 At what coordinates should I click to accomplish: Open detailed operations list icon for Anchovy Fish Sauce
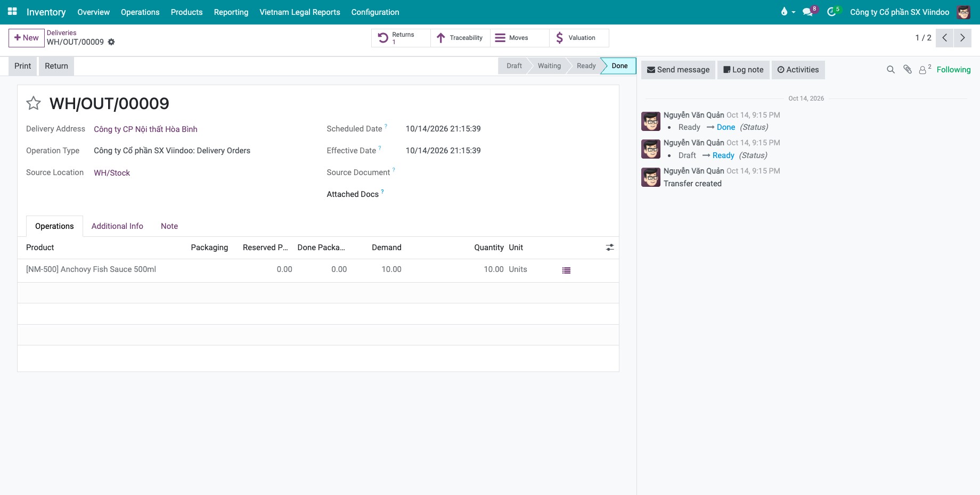click(566, 270)
